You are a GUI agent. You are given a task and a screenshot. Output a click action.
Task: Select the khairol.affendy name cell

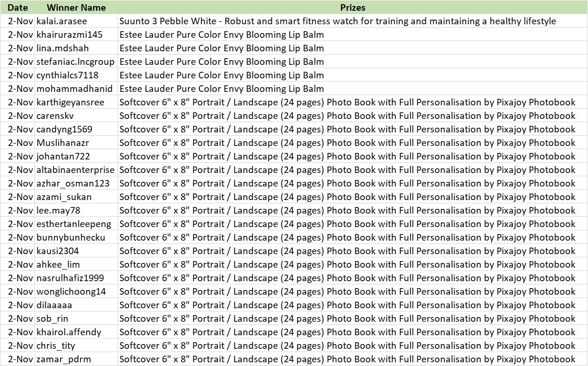tap(76, 332)
